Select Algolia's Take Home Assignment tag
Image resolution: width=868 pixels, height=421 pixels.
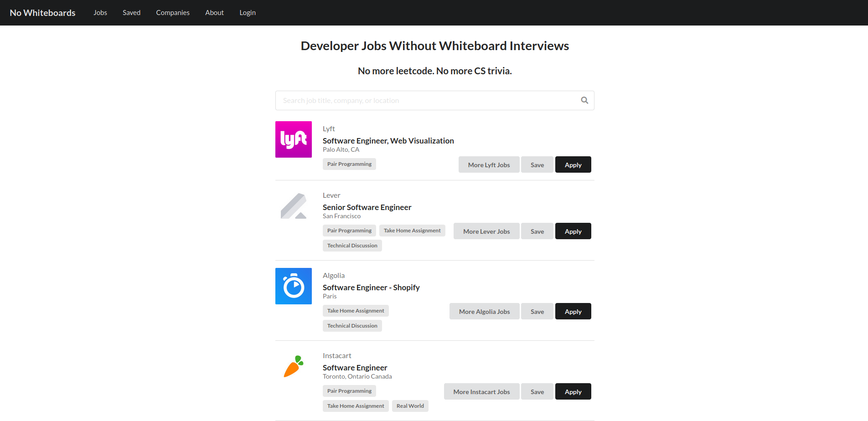(356, 311)
